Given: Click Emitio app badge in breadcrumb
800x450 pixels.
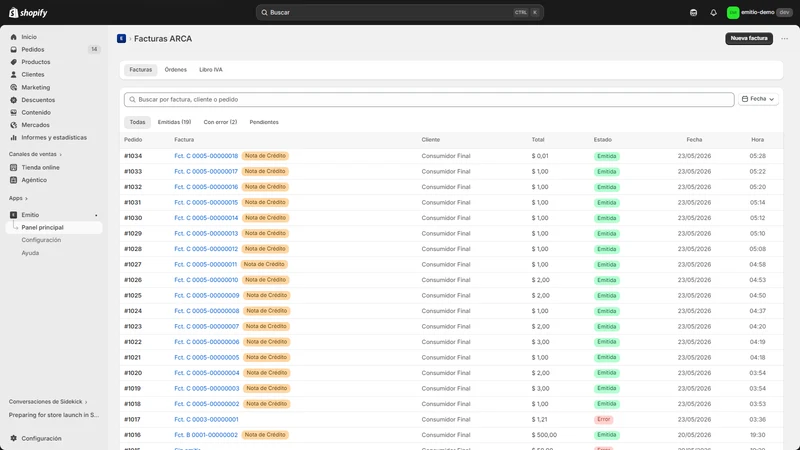Looking at the screenshot, I should click(121, 39).
